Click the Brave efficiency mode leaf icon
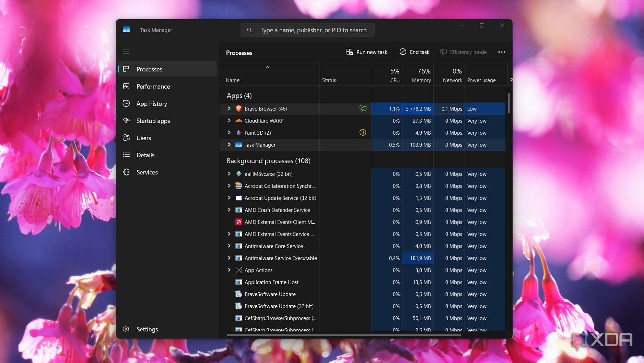 pyautogui.click(x=363, y=109)
